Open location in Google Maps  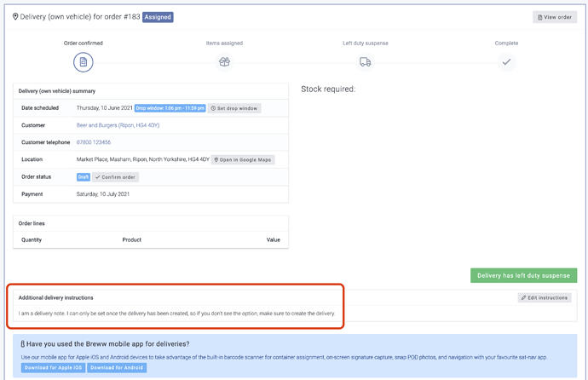click(243, 159)
